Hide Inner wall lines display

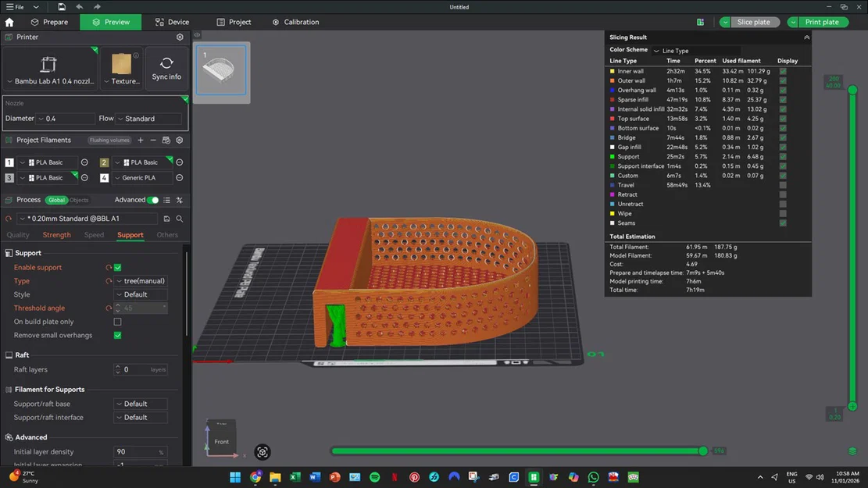(783, 71)
